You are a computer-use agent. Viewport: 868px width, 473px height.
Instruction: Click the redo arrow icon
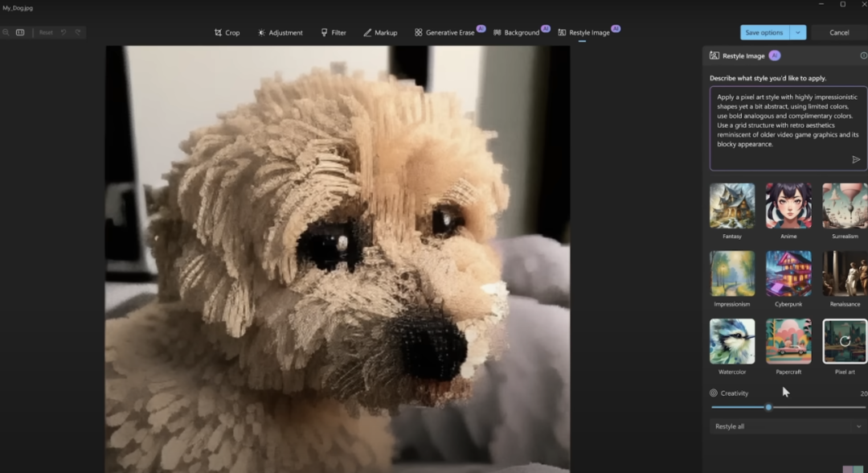pyautogui.click(x=78, y=33)
